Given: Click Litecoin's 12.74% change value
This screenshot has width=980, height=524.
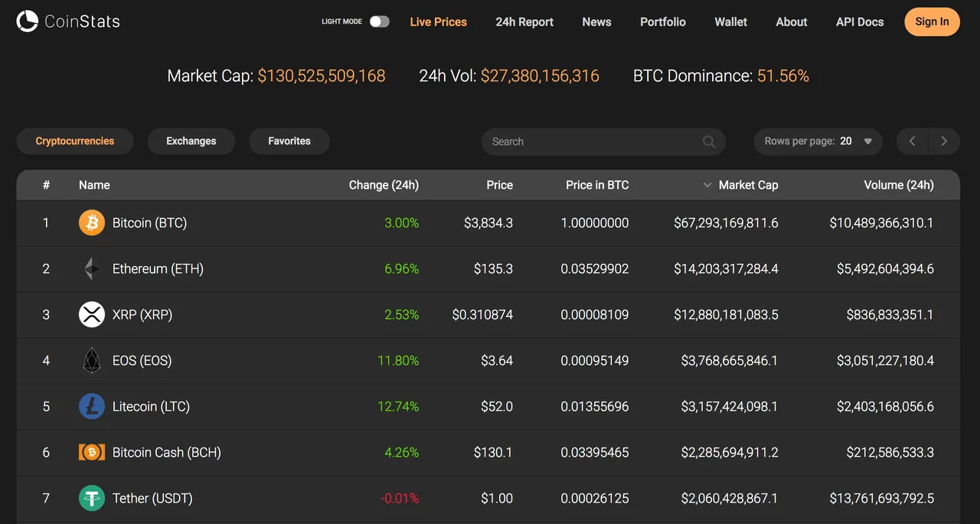Looking at the screenshot, I should [398, 406].
